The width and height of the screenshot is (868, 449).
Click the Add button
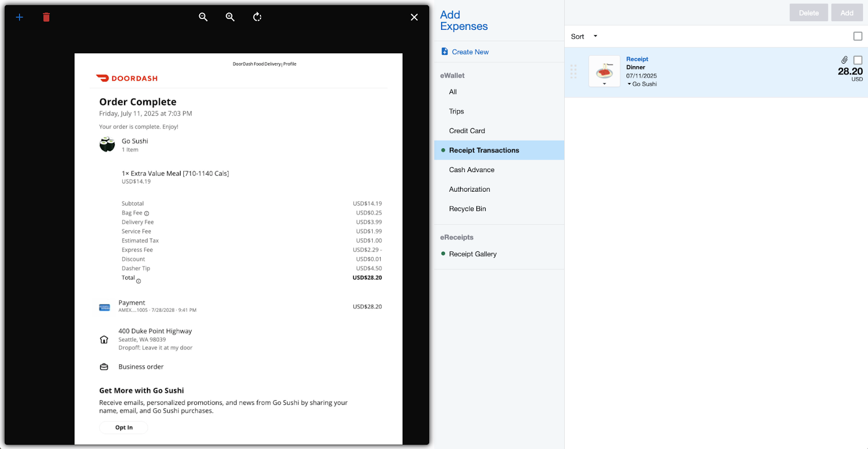coord(847,12)
